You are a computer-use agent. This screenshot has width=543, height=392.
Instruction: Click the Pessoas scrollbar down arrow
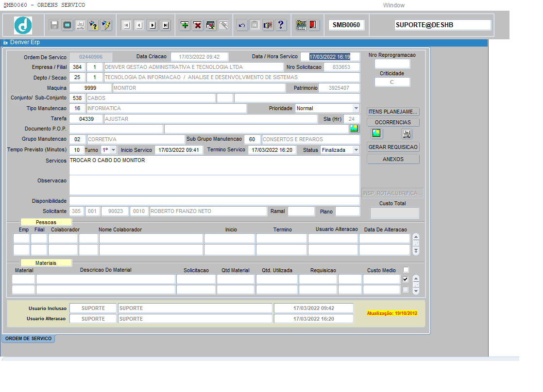coord(416,251)
